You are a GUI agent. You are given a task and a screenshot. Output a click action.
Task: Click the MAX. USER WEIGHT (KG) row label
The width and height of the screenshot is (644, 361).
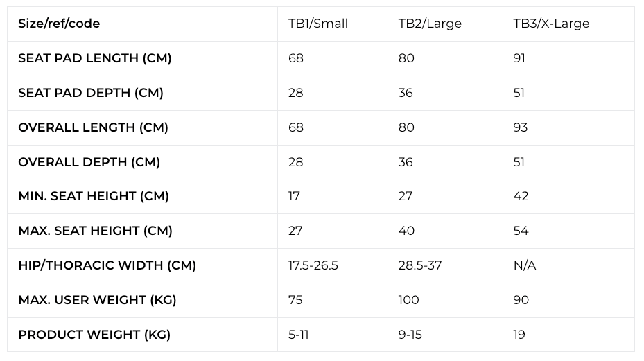[97, 300]
